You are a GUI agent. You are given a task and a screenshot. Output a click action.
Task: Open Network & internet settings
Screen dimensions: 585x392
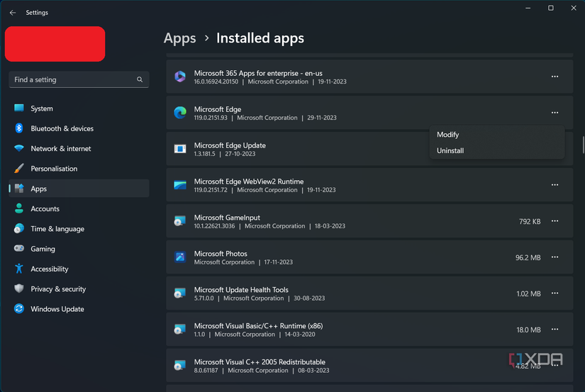coord(60,149)
